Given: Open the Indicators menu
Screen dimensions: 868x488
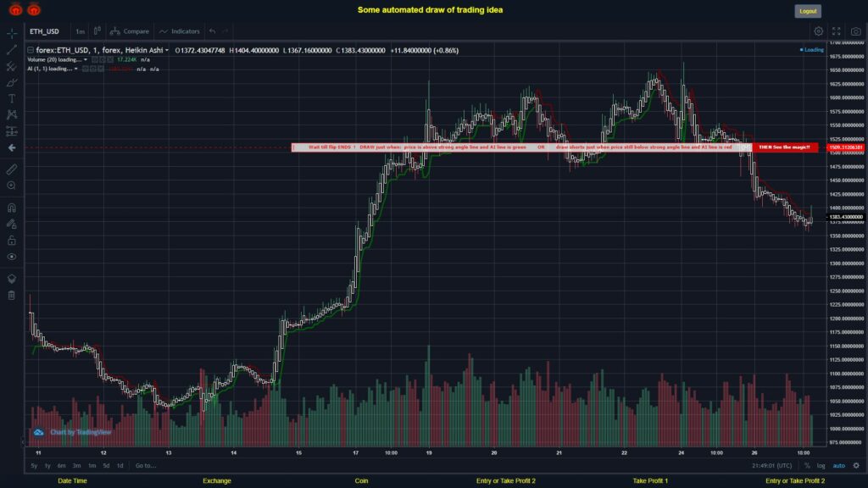Looking at the screenshot, I should [x=180, y=31].
